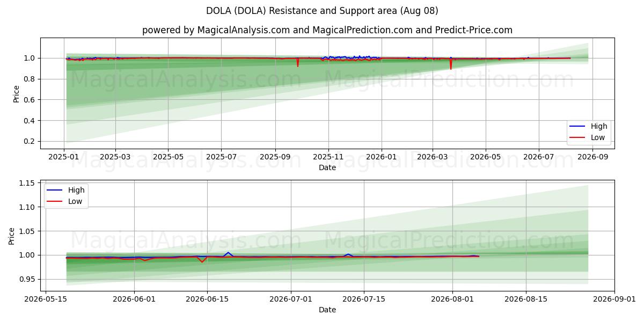Click the red downward price spike near 2026-03 on top chart
The image size is (644, 322).
(451, 64)
